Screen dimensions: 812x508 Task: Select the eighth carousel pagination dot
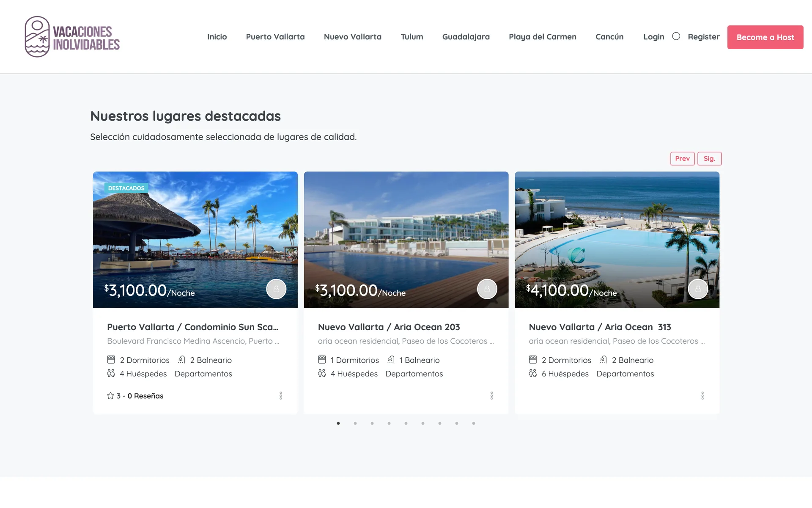point(457,423)
